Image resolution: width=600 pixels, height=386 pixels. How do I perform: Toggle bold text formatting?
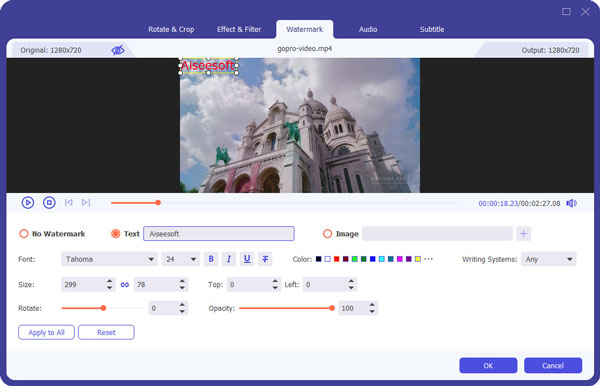pos(211,259)
